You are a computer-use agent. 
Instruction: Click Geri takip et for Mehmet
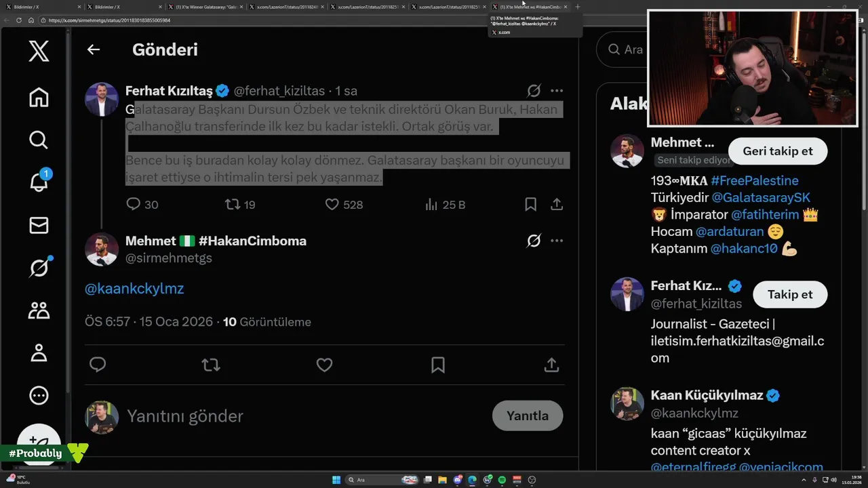click(778, 151)
